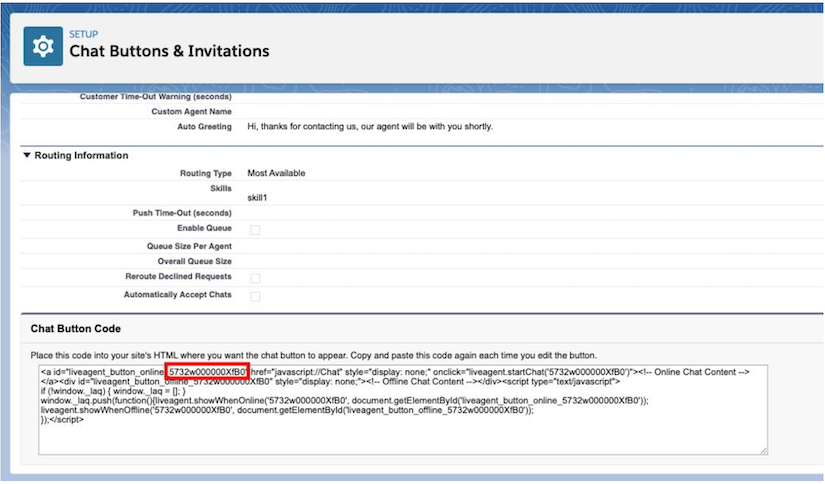Image resolution: width=825 pixels, height=484 pixels.
Task: Click the 'Push Time-Out (seconds)' label
Action: 182,213
